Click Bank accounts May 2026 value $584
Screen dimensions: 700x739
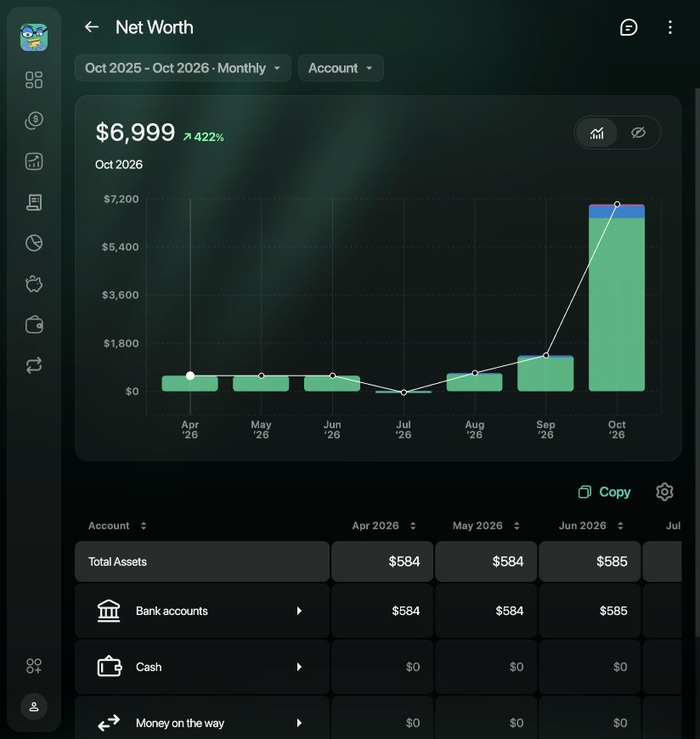tap(509, 611)
